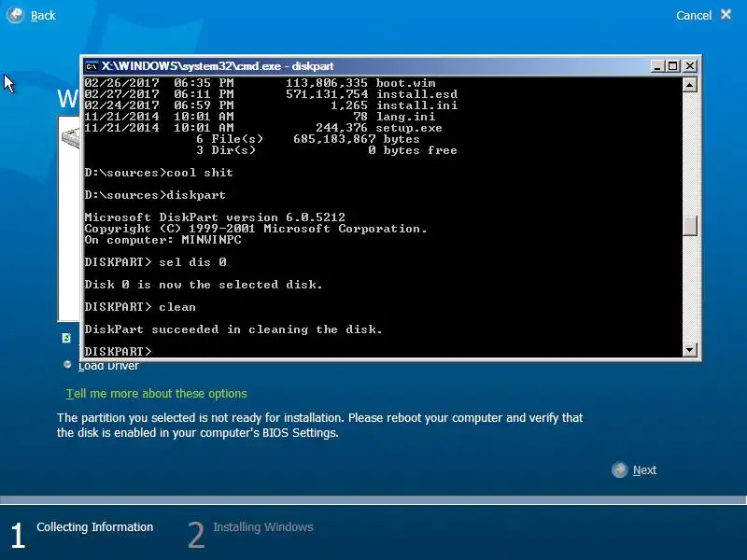Click the Cancel text label

(694, 16)
